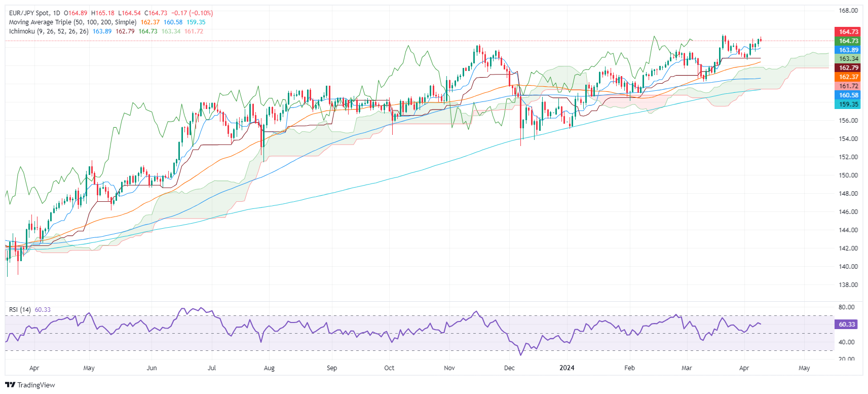Click the 168.00 level on the price axis
Screen dimensions: 868x394
848,11
